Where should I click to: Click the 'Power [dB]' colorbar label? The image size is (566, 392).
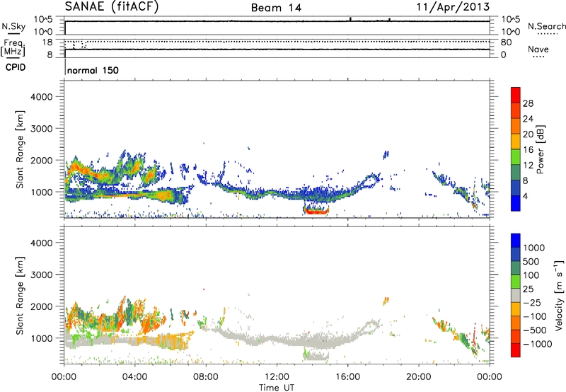pos(540,149)
